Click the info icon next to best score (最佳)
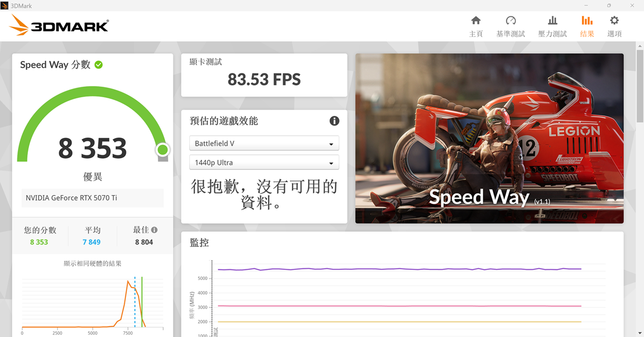This screenshot has width=644, height=337. coord(154,230)
